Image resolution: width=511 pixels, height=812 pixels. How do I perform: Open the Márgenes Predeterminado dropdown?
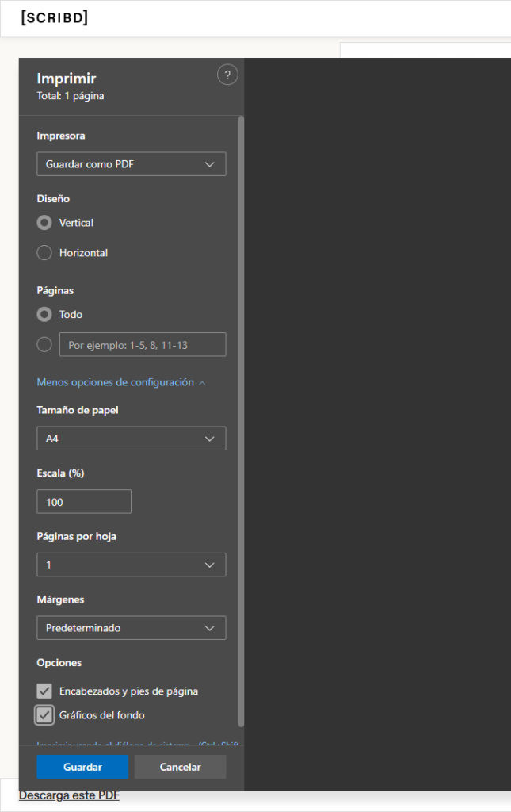(132, 628)
